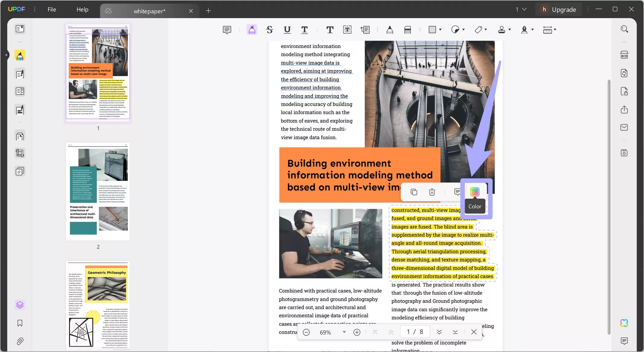Toggle the highlighter tool in toolbar
Viewport: 644px width, 352px height.
point(252,30)
